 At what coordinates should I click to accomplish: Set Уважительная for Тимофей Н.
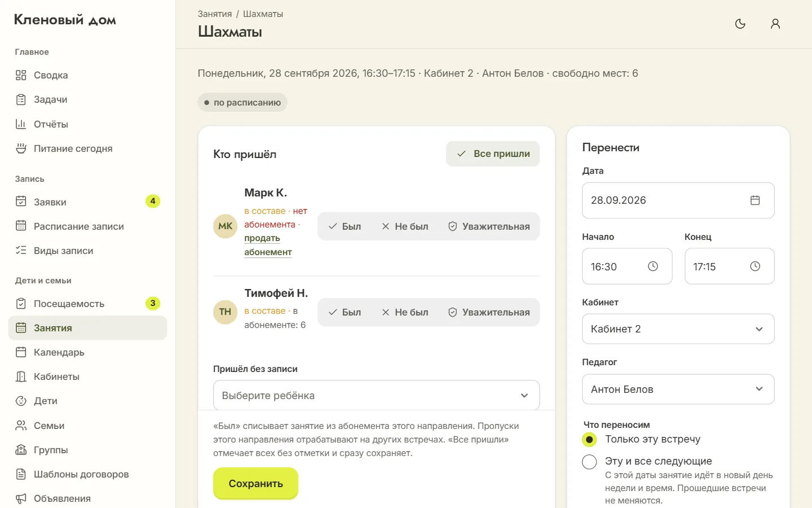point(489,312)
